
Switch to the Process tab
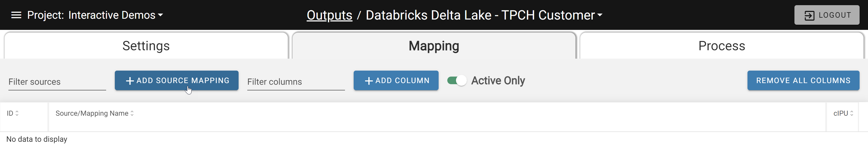(x=721, y=46)
